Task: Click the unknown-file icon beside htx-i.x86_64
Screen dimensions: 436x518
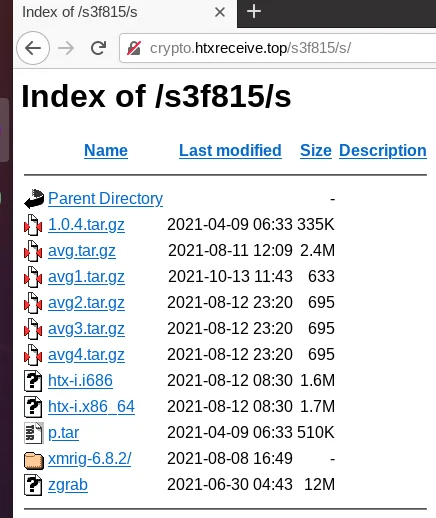Action: 33,407
